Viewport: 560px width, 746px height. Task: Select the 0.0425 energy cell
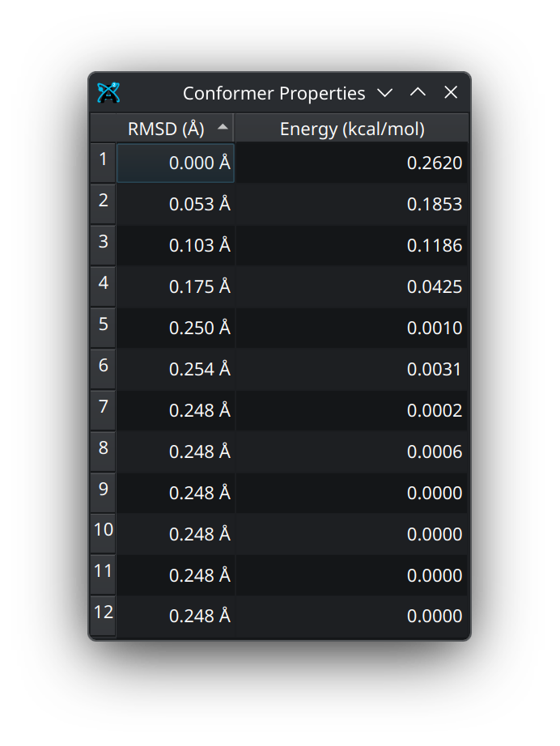click(x=352, y=287)
